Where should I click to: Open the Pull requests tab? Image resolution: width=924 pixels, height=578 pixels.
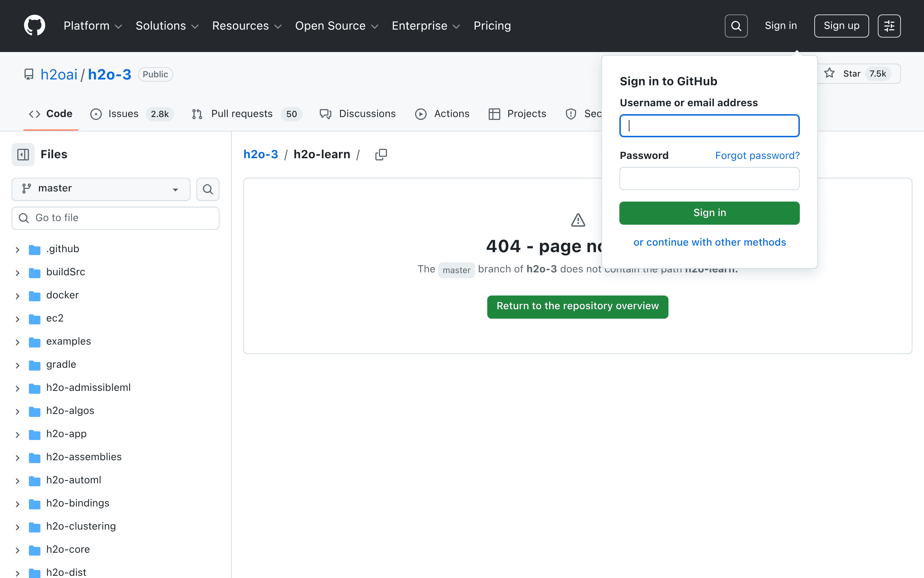point(247,114)
